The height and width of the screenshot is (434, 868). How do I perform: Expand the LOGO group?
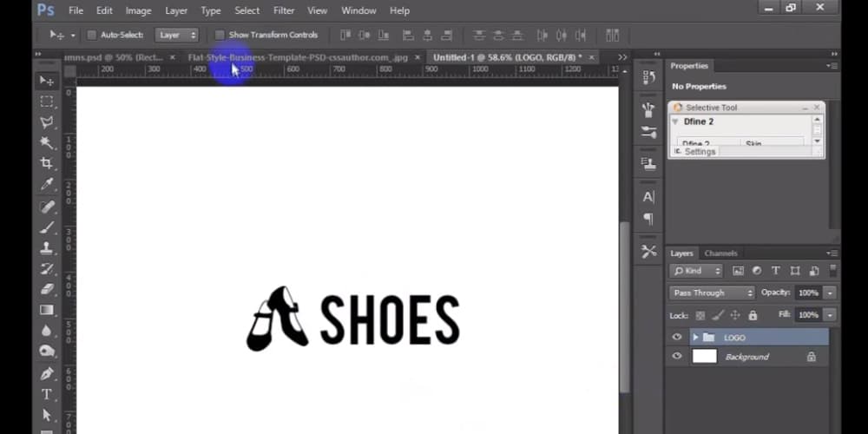tap(695, 337)
